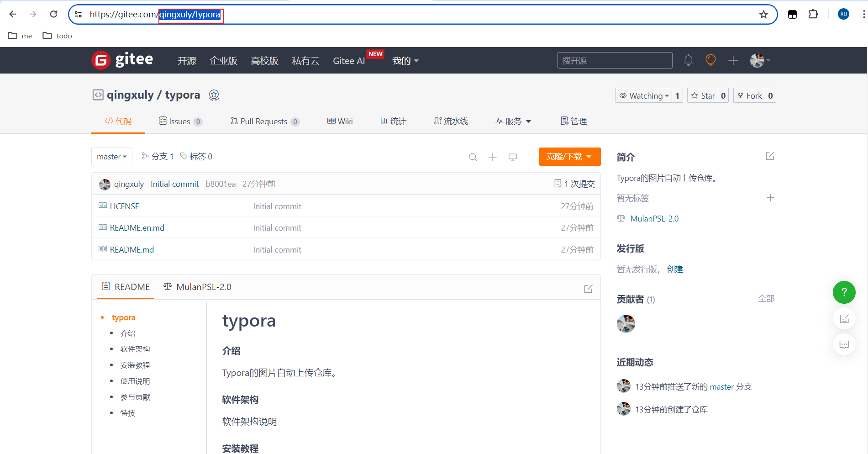Open the 流水线 tab
This screenshot has height=454, width=868.
pos(451,121)
